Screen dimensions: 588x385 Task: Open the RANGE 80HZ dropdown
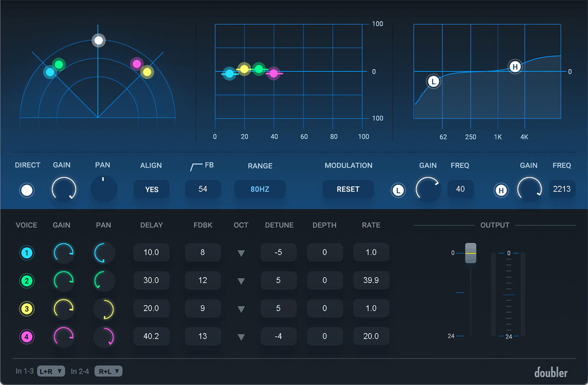pos(259,189)
